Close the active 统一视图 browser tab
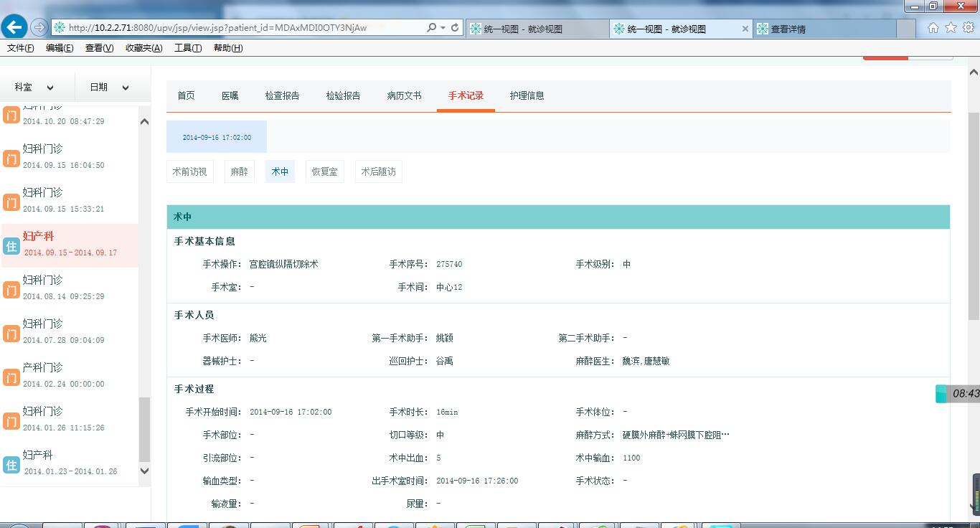980x528 pixels. [745, 29]
